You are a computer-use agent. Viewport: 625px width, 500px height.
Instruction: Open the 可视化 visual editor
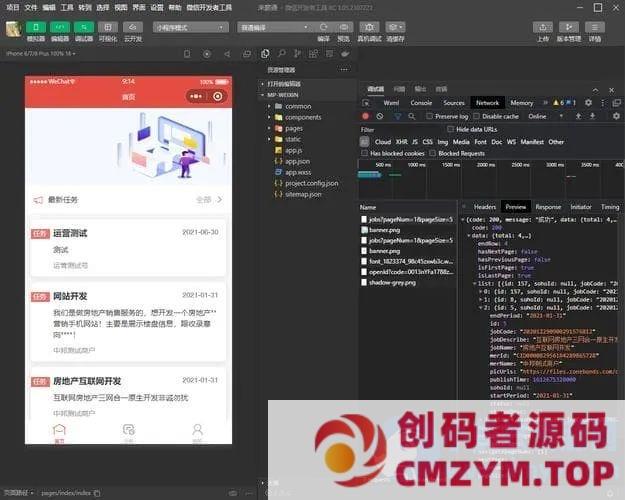coord(108,27)
